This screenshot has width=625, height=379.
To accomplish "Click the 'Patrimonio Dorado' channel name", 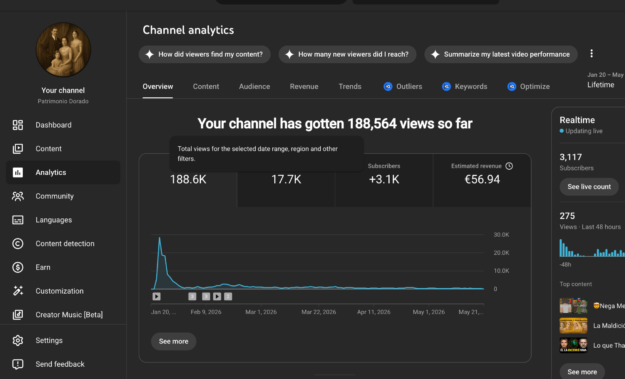I will [63, 101].
